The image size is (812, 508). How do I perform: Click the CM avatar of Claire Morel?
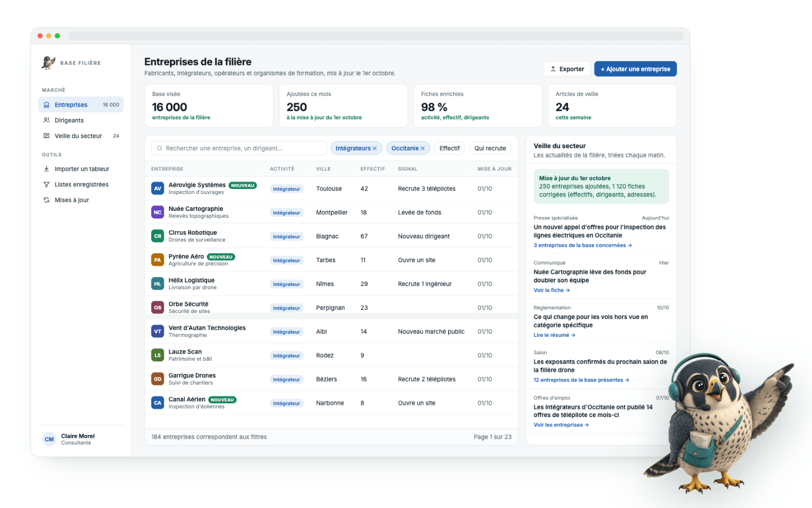[x=49, y=439]
